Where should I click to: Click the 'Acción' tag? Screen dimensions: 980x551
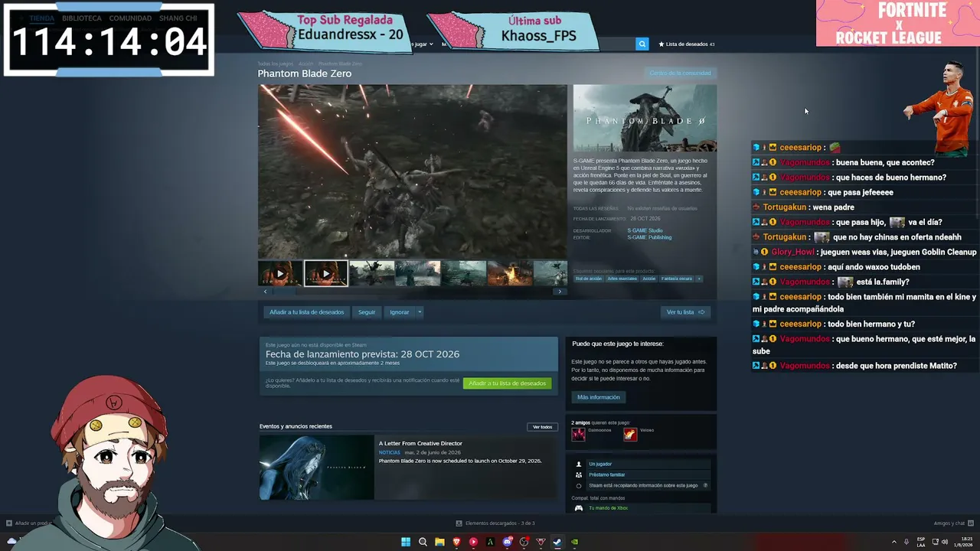point(649,279)
